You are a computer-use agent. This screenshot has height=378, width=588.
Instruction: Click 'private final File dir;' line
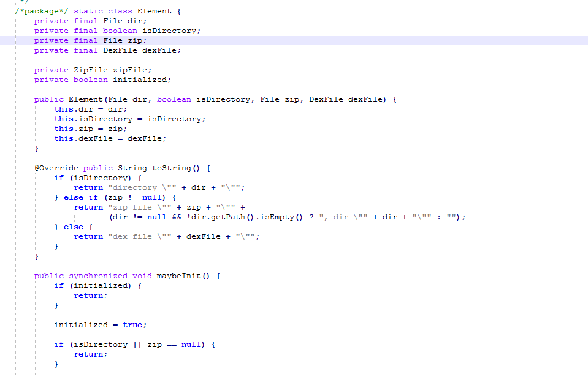click(90, 21)
